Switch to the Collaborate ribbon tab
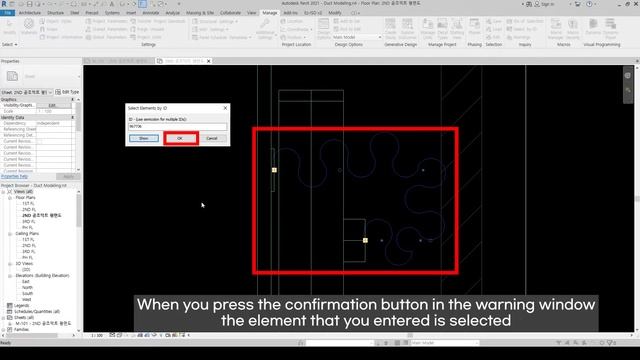 (230, 13)
